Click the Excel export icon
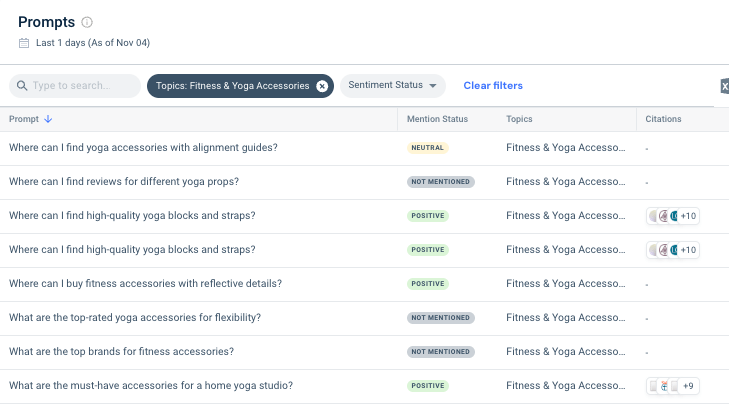Viewport: 729px width, 407px height. (x=725, y=86)
